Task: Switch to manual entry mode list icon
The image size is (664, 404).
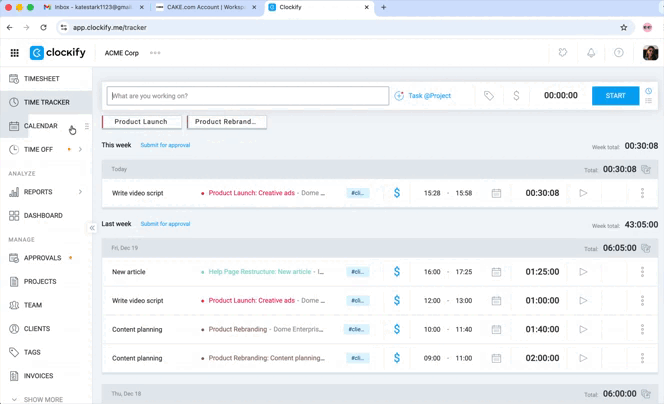Action: click(x=648, y=101)
